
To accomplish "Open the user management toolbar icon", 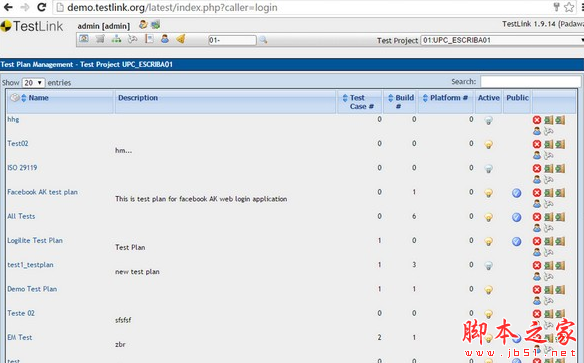I will (165, 39).
